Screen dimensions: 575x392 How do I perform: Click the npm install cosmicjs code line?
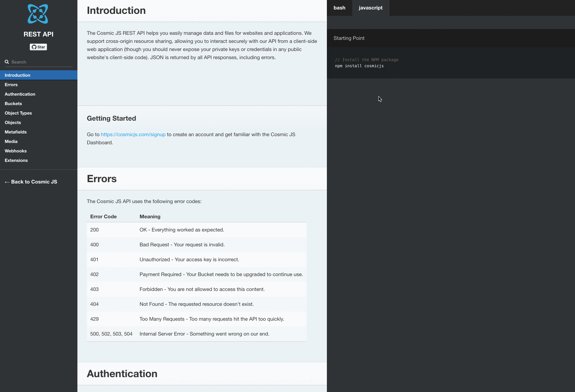[359, 66]
